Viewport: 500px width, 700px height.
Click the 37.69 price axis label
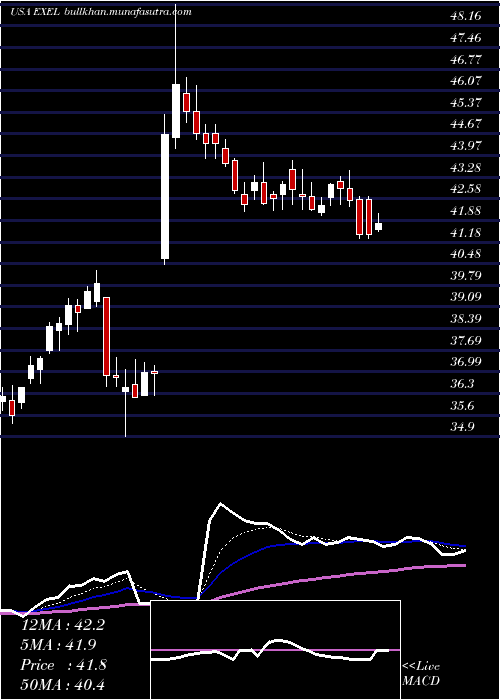[x=466, y=341]
